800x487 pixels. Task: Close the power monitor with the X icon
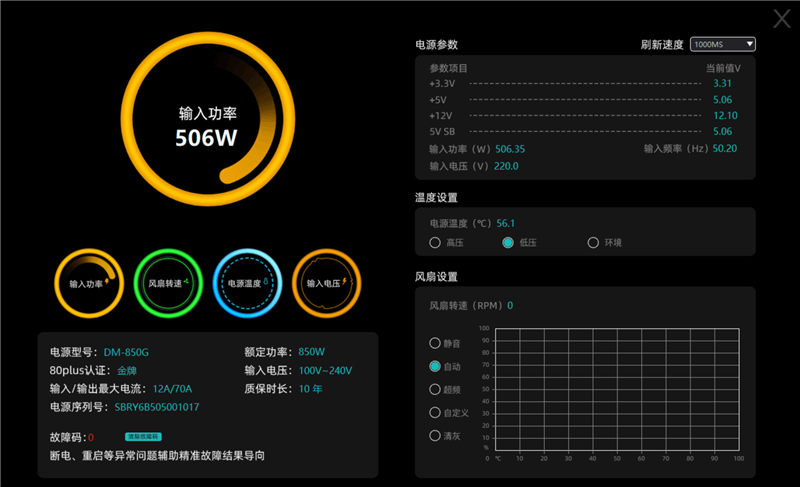pyautogui.click(x=781, y=19)
